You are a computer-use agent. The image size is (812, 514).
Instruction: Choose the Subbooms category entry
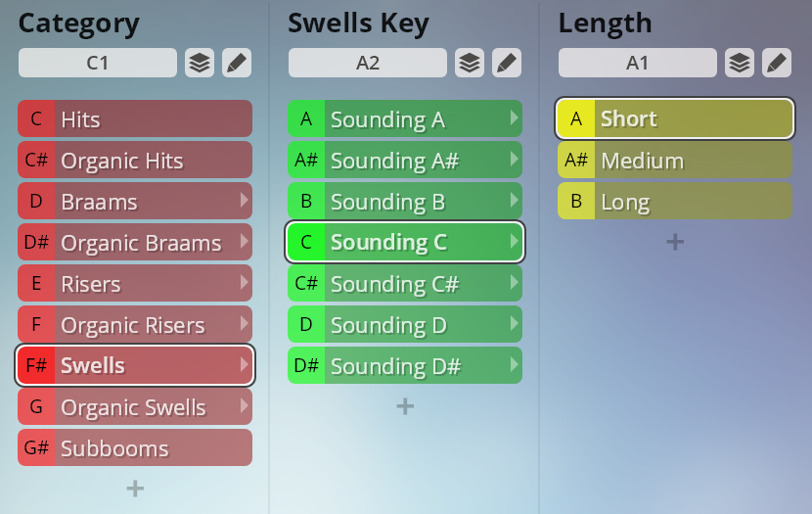coord(135,447)
